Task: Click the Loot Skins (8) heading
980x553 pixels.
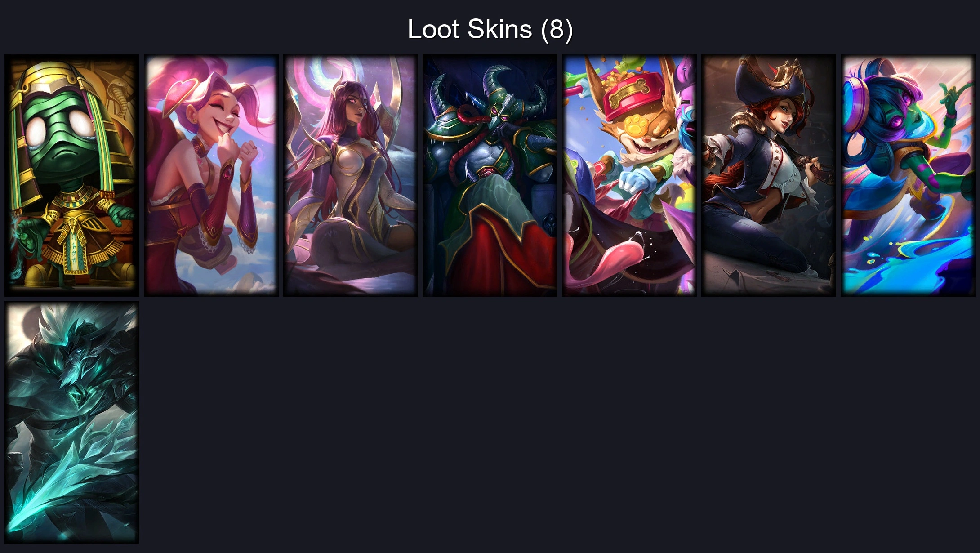Action: pyautogui.click(x=490, y=29)
